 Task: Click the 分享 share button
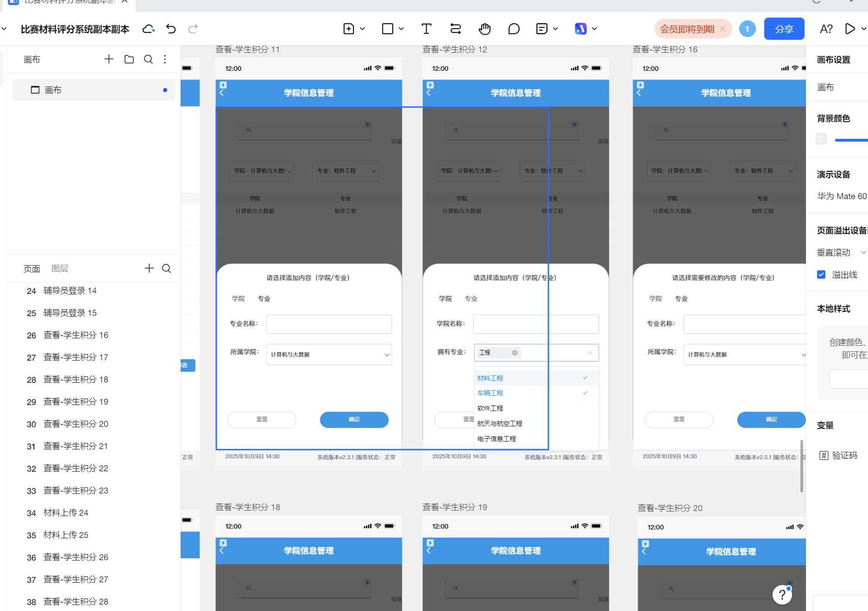tap(784, 29)
